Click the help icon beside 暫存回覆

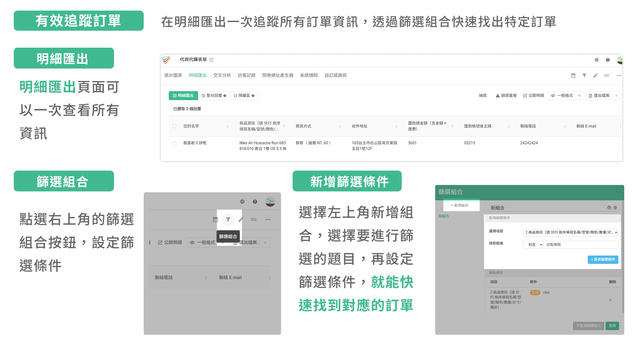pyautogui.click(x=225, y=96)
